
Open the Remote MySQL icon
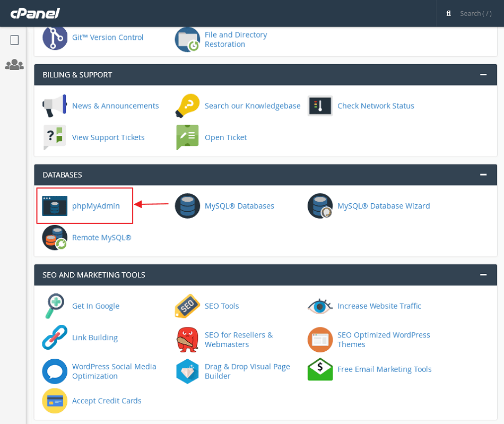(x=55, y=238)
